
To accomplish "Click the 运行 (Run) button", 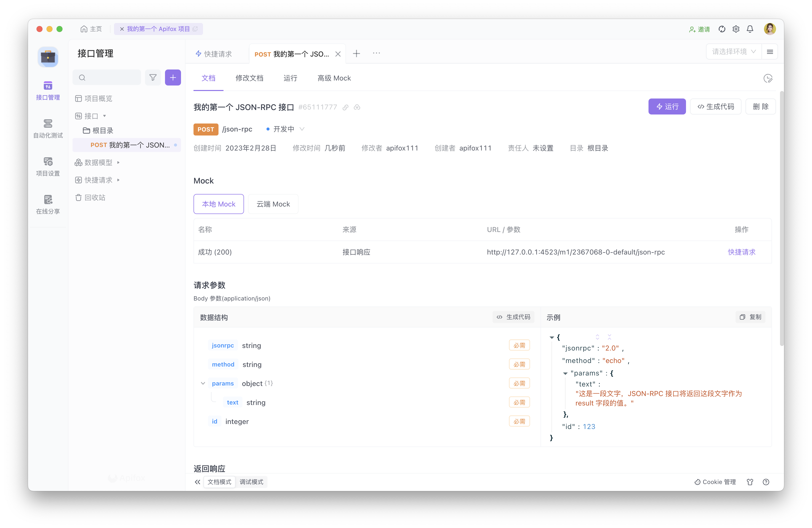I will click(x=667, y=106).
